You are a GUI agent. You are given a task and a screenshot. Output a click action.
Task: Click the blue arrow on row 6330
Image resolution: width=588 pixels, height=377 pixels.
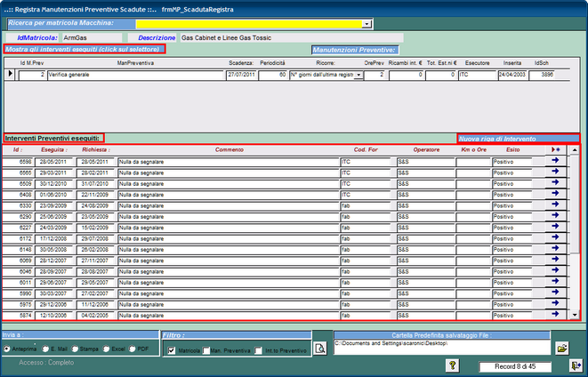[555, 205]
